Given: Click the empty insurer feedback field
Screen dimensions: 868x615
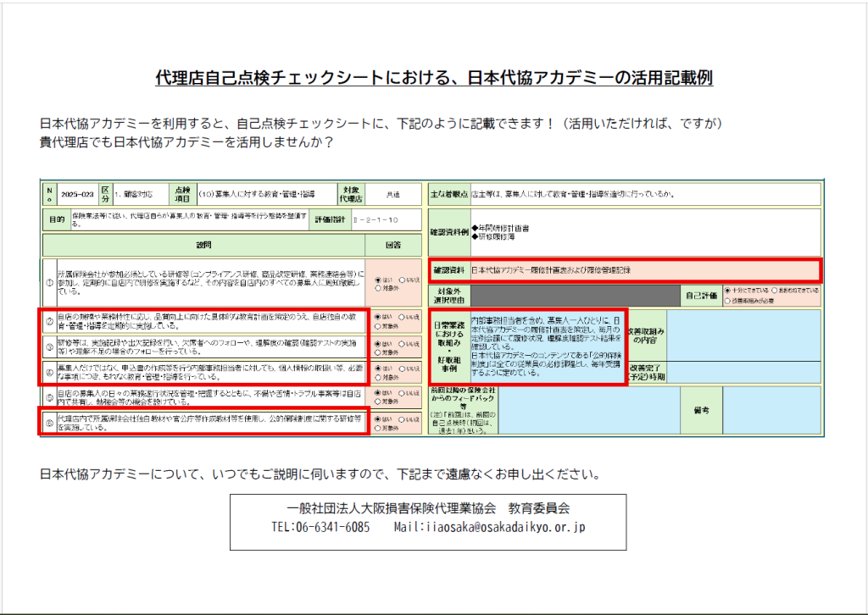Looking at the screenshot, I should click(x=589, y=410).
